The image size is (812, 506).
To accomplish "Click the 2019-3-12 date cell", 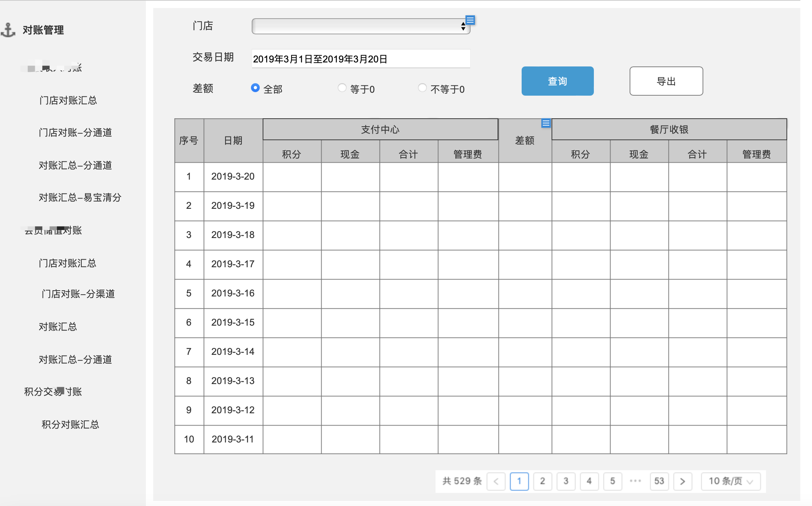I will [x=233, y=410].
